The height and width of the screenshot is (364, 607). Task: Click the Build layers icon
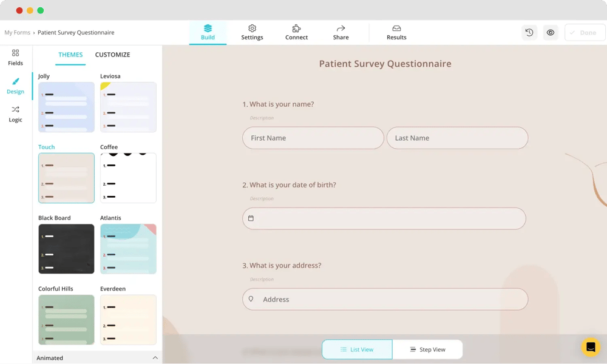pos(208,29)
